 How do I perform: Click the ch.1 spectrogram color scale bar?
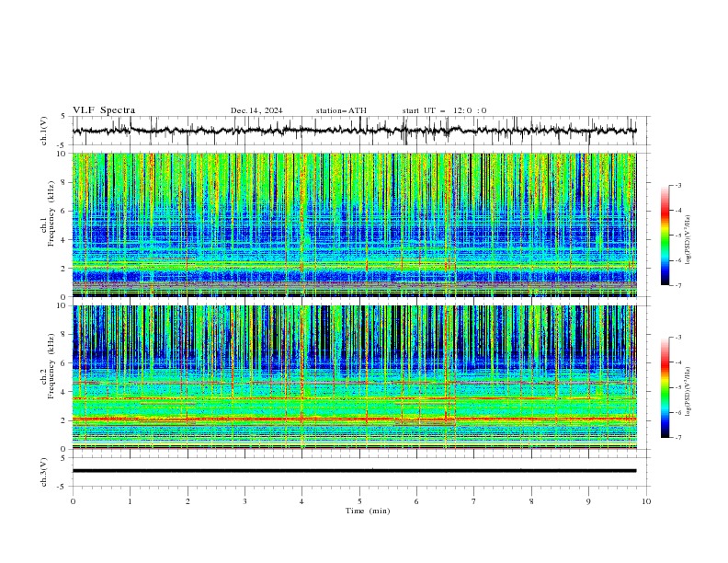point(665,236)
